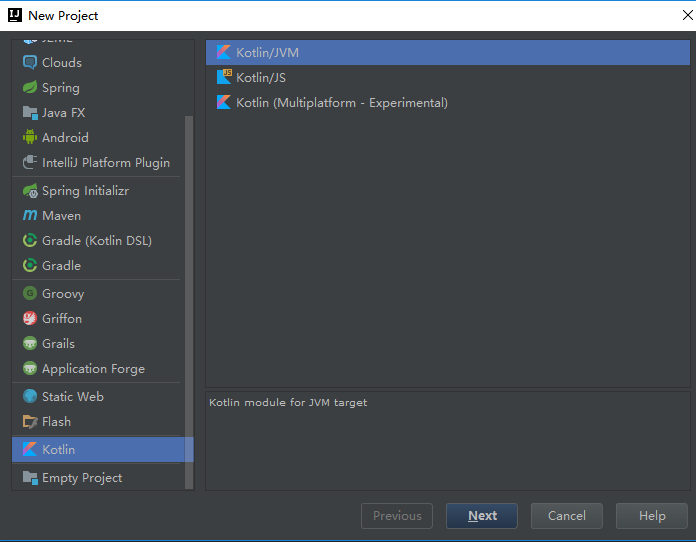This screenshot has height=542, width=696.
Task: Click the Previous button
Action: pos(397,516)
